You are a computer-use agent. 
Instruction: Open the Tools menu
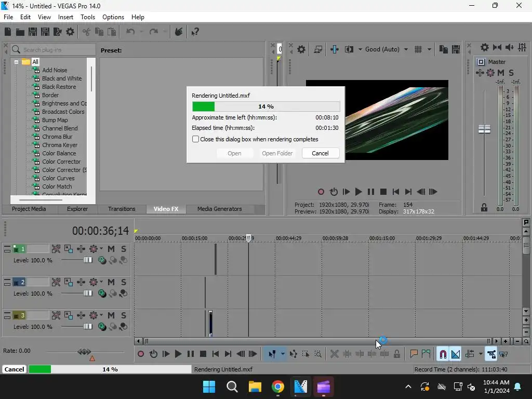pyautogui.click(x=87, y=17)
